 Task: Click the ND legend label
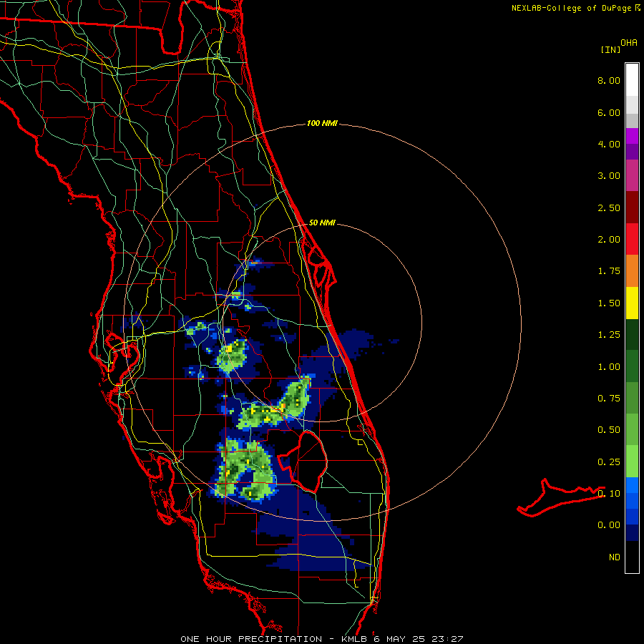point(615,557)
